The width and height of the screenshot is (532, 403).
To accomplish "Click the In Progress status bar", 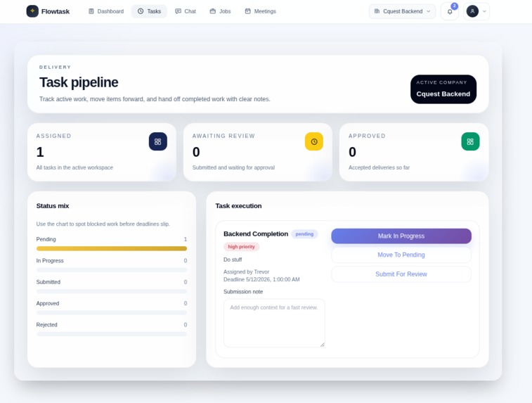I will pos(112,270).
